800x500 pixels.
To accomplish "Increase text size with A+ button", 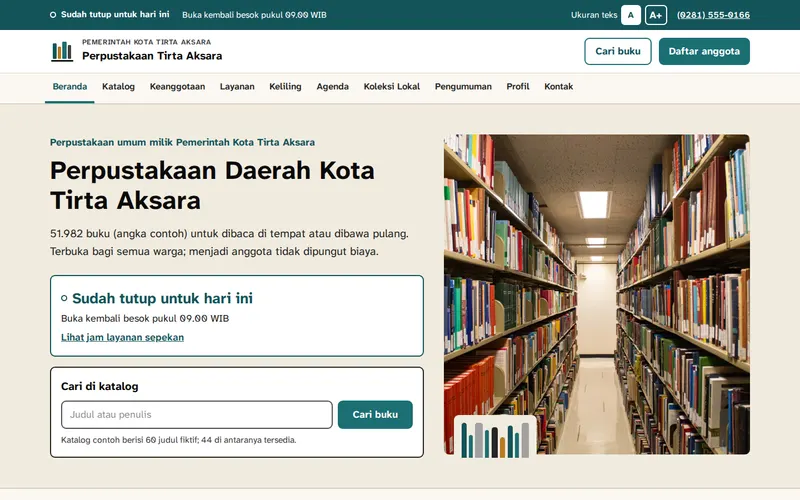I will pos(656,15).
